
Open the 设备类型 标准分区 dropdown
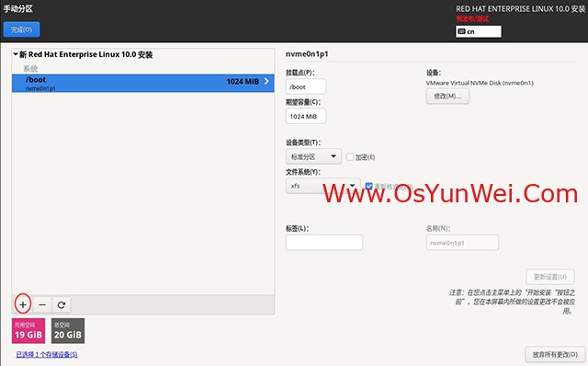(313, 156)
